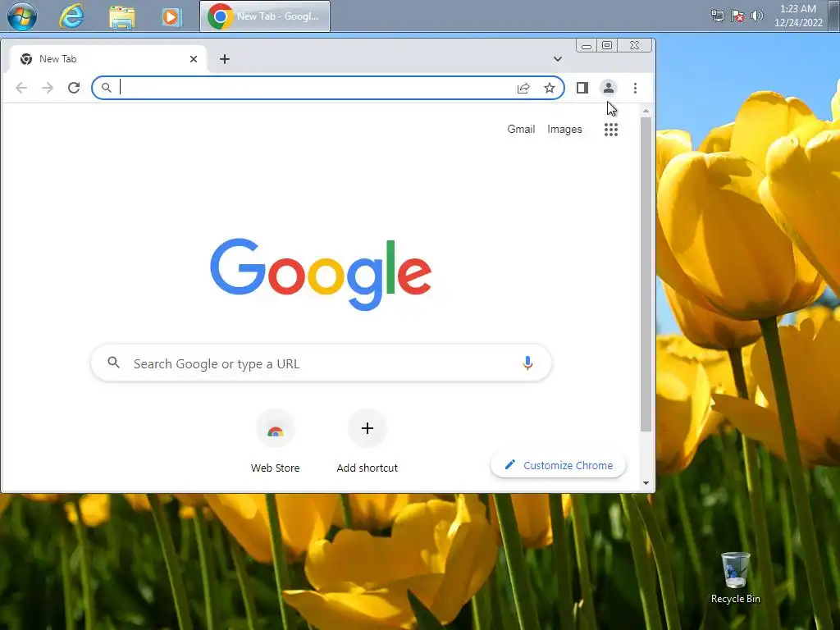Click the network tray icon
The image size is (840, 630).
coord(717,16)
